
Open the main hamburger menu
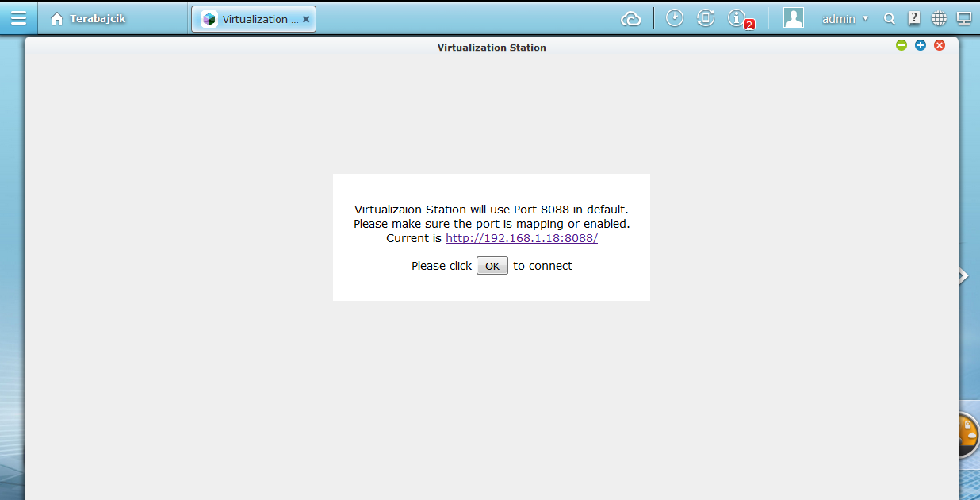[x=18, y=18]
